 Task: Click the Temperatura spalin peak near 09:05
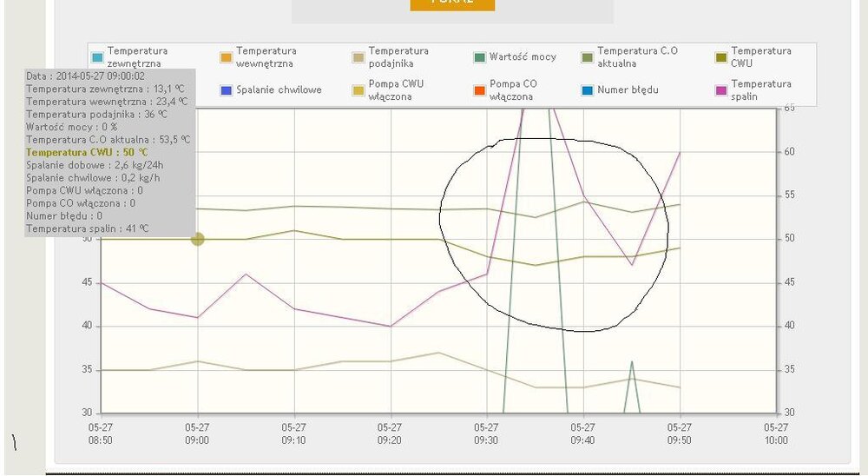(x=247, y=274)
